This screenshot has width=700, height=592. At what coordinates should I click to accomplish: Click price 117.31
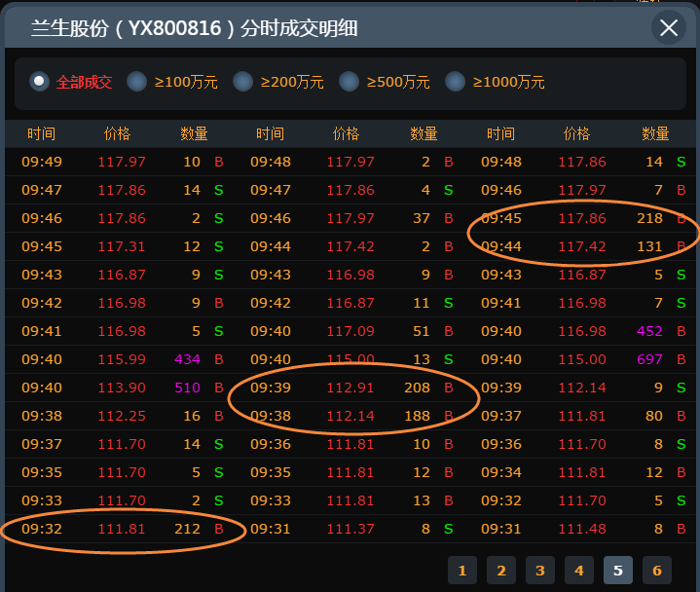[x=122, y=246]
